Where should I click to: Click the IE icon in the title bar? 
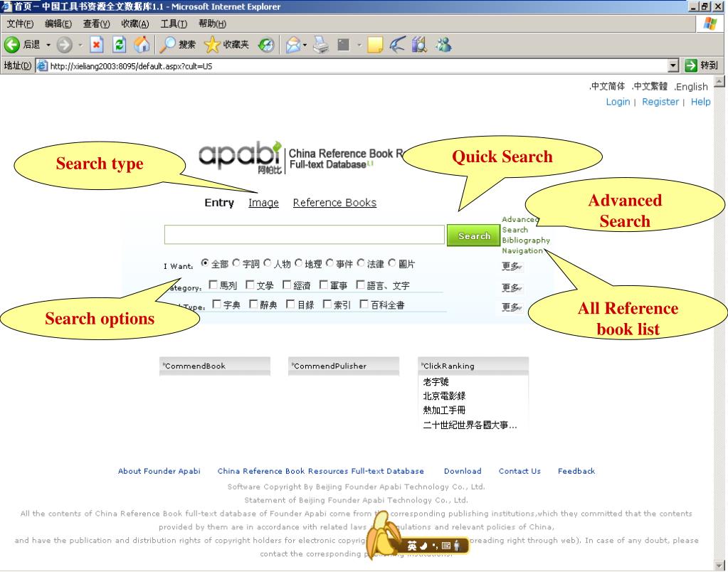6,6
